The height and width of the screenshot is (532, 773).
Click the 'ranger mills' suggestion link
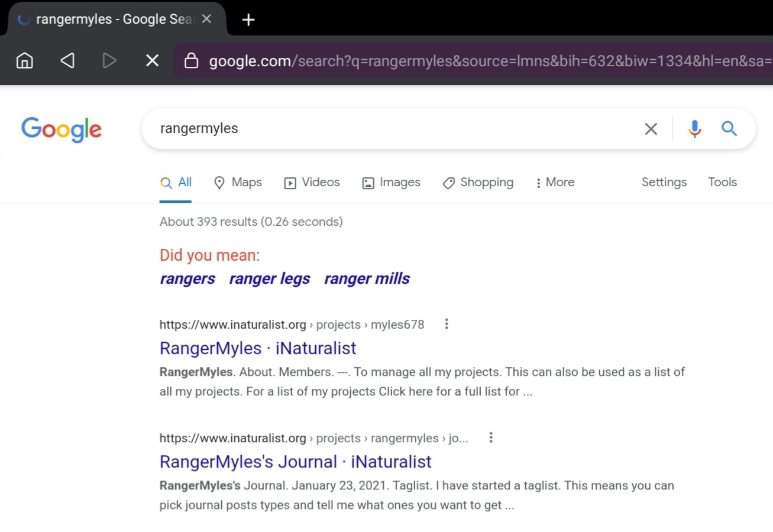[x=367, y=278]
